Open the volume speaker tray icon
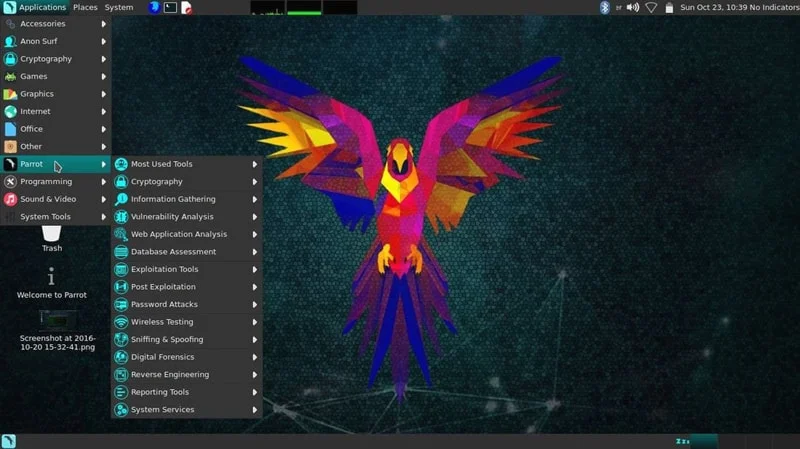800x449 pixels. 633,7
